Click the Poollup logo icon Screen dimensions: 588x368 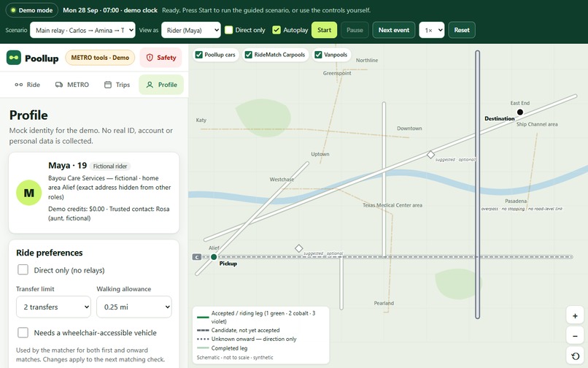(x=14, y=58)
